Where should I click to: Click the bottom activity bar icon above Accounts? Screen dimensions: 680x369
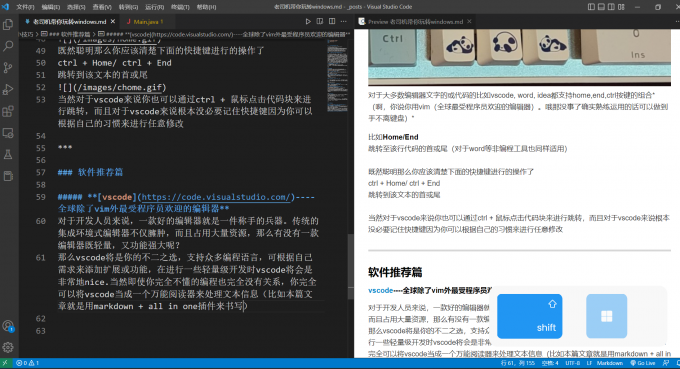8,176
